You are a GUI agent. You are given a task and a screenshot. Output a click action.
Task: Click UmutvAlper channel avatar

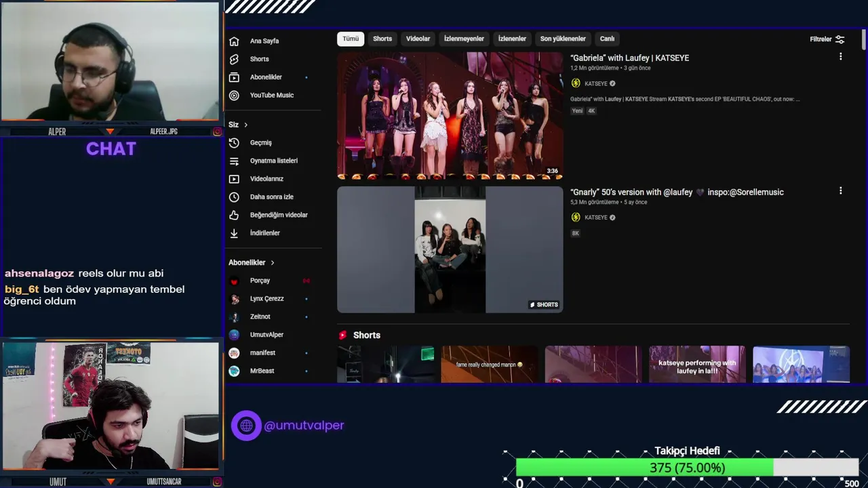coord(234,335)
